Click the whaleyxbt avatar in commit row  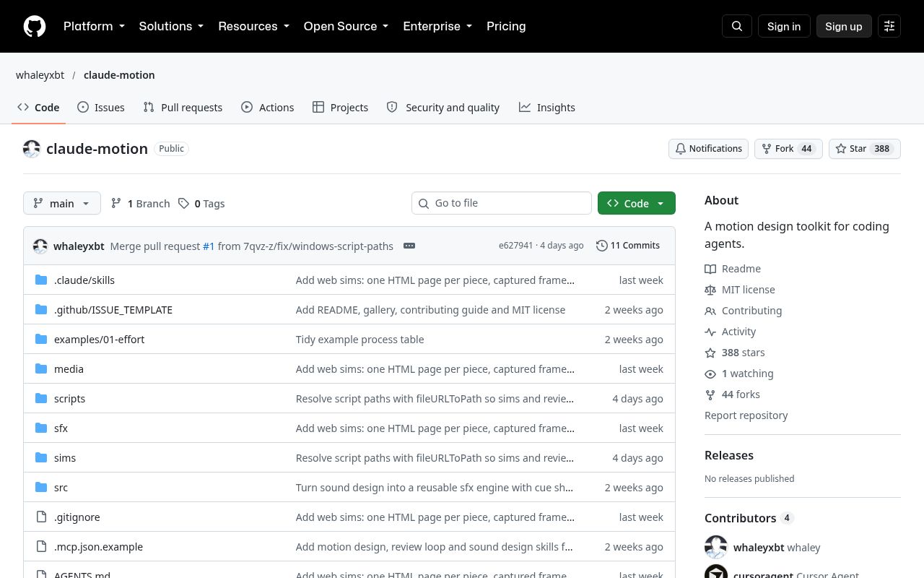coord(40,246)
